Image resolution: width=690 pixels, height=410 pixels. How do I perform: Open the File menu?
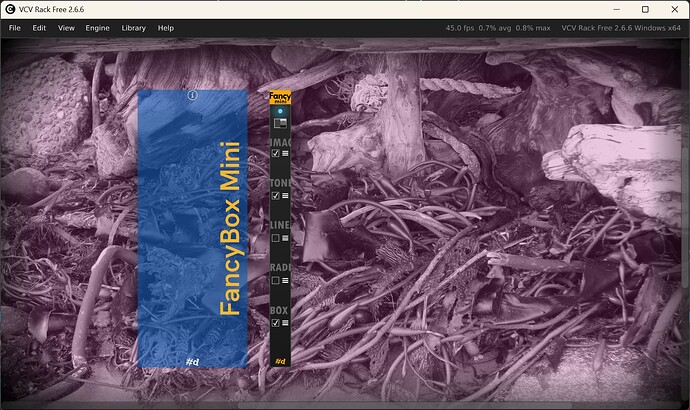click(15, 28)
